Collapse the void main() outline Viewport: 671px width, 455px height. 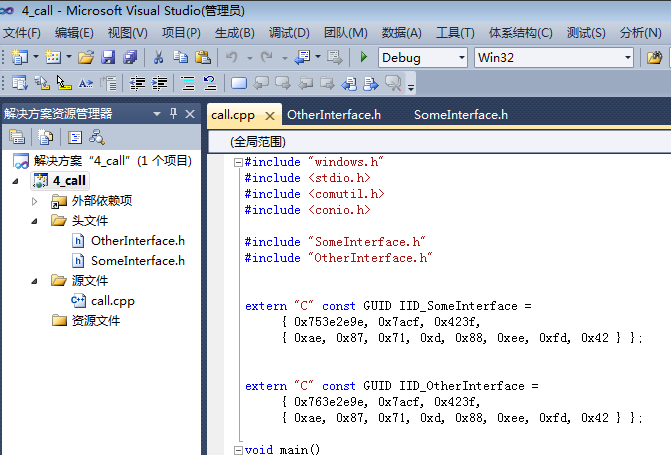point(238,450)
